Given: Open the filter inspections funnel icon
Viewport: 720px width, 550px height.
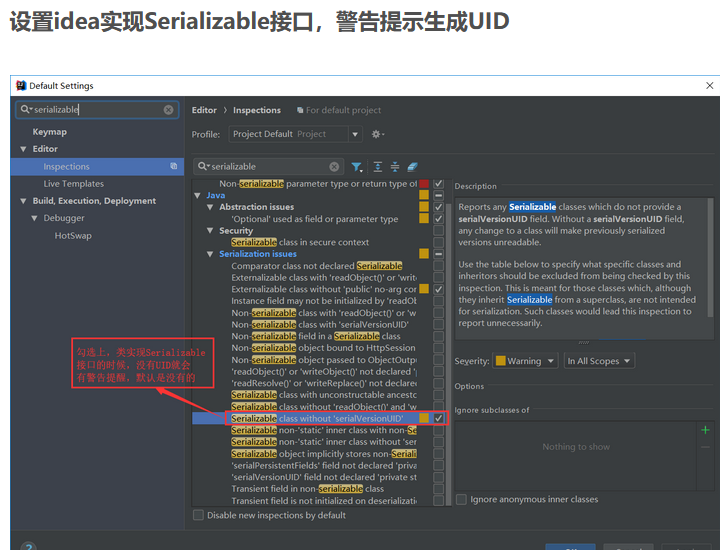Looking at the screenshot, I should [x=357, y=167].
